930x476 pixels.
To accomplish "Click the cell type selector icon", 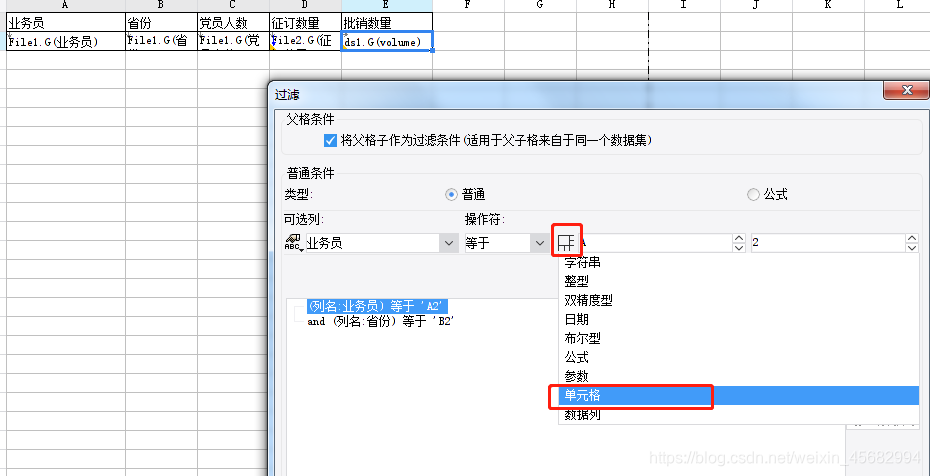I will 567,242.
